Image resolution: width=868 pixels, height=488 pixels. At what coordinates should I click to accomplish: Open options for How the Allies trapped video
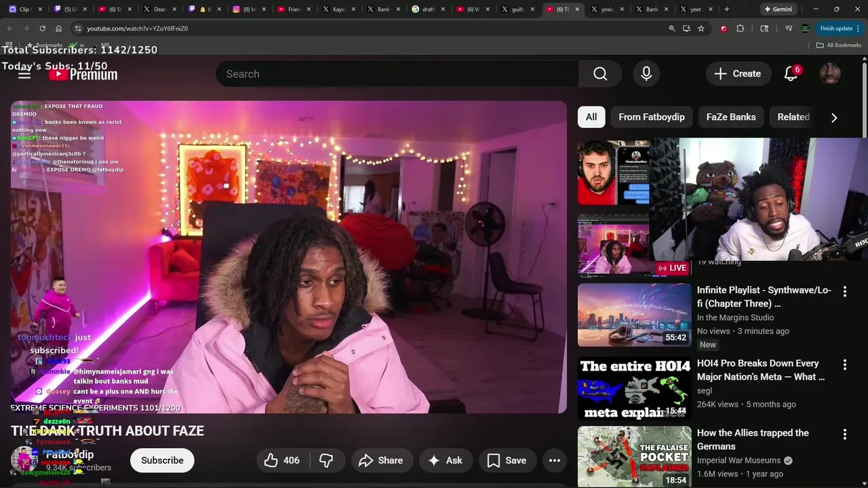tap(845, 434)
